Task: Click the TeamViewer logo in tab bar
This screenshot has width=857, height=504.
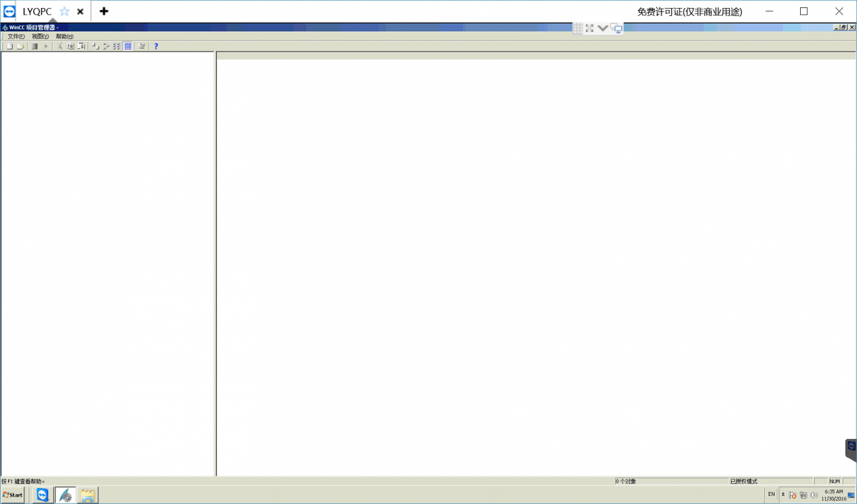Action: pos(9,11)
